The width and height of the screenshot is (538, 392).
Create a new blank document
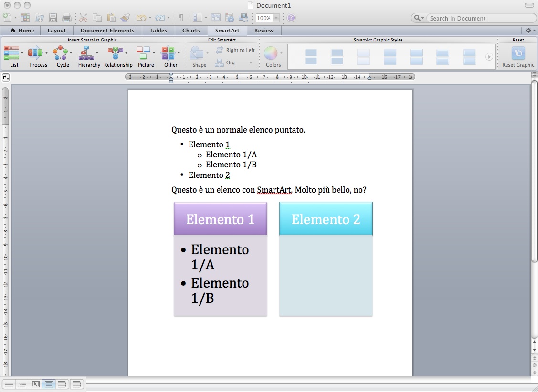point(7,17)
